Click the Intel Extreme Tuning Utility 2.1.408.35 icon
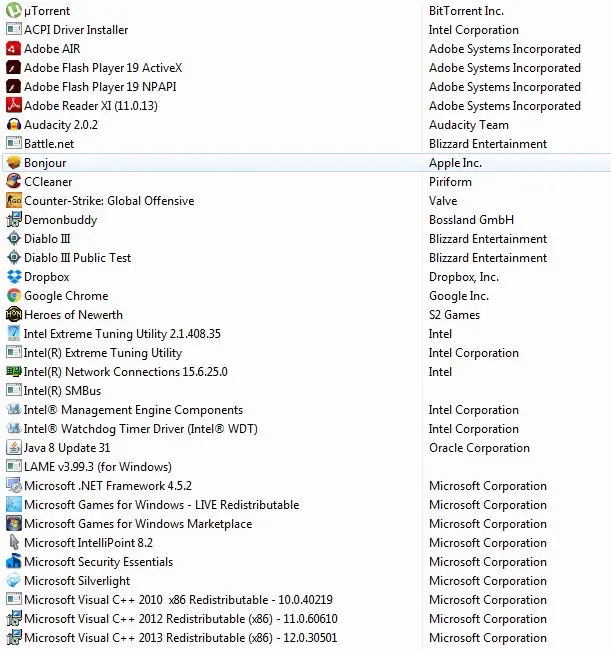611x649 pixels. (x=14, y=334)
